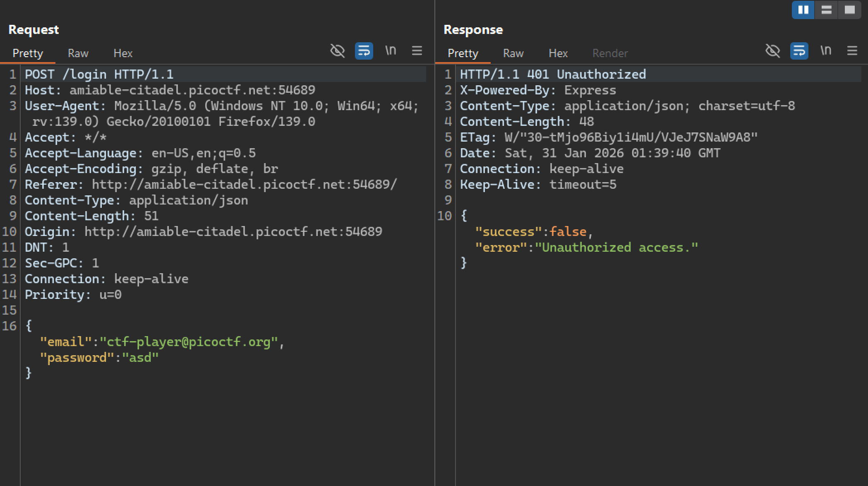Toggle line wrap icon in Response panel

799,51
